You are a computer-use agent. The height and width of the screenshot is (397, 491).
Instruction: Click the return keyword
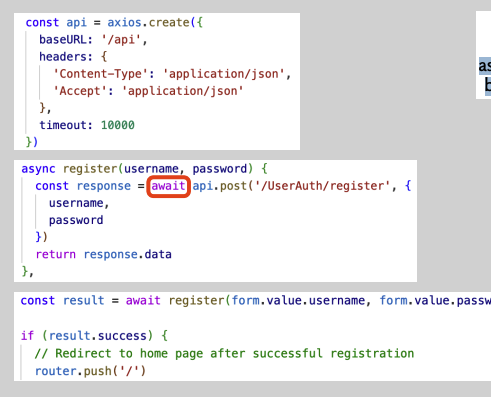(x=56, y=254)
